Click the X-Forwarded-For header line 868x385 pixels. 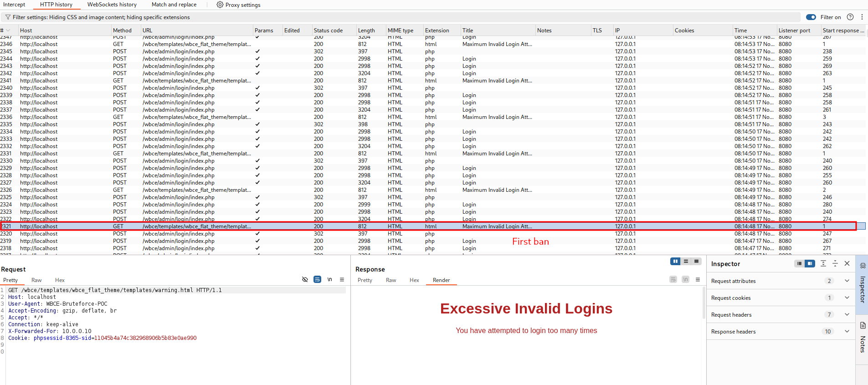(x=50, y=331)
